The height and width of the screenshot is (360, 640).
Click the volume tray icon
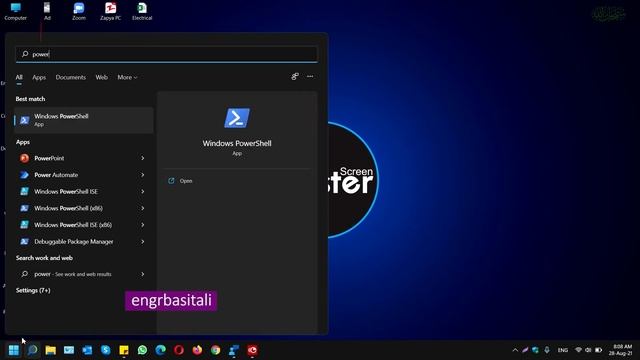[588, 350]
